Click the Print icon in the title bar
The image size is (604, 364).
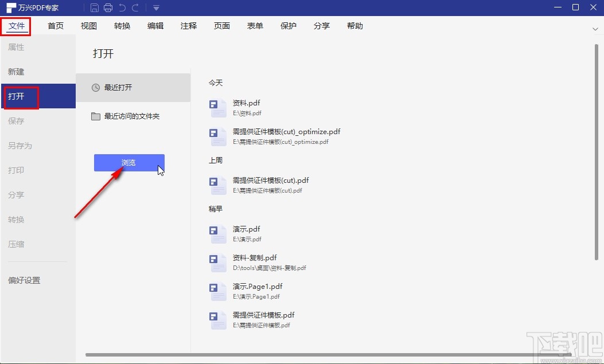click(x=108, y=7)
